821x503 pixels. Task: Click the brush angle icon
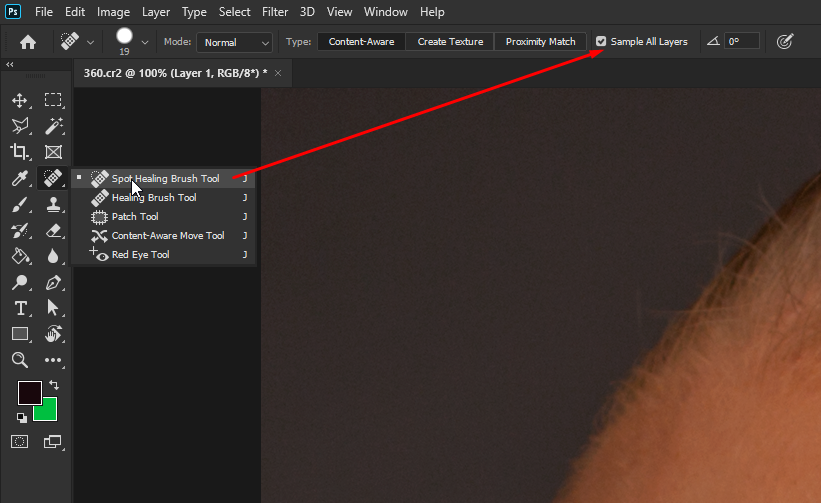[713, 41]
